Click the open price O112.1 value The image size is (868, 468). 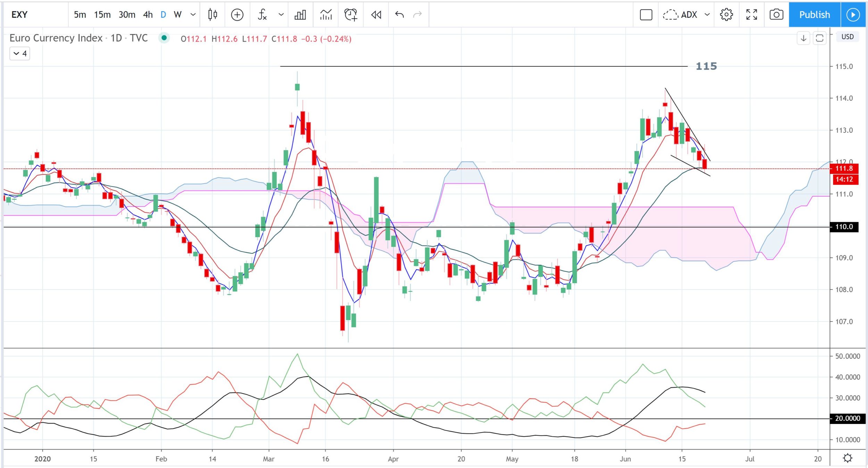193,39
